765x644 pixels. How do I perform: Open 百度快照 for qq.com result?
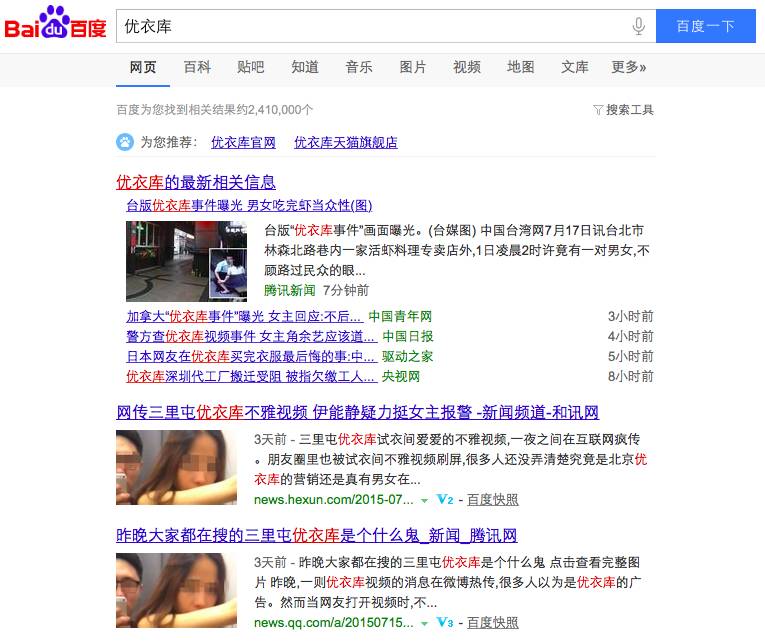(x=493, y=623)
